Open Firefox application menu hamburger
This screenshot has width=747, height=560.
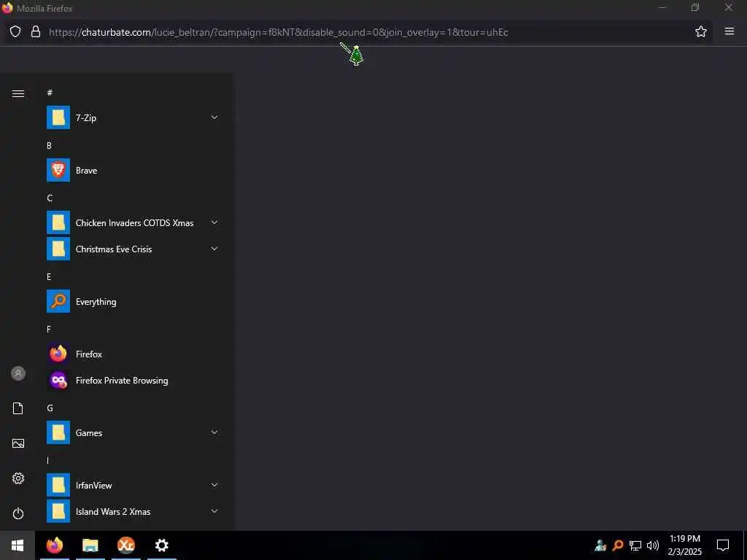click(x=729, y=31)
